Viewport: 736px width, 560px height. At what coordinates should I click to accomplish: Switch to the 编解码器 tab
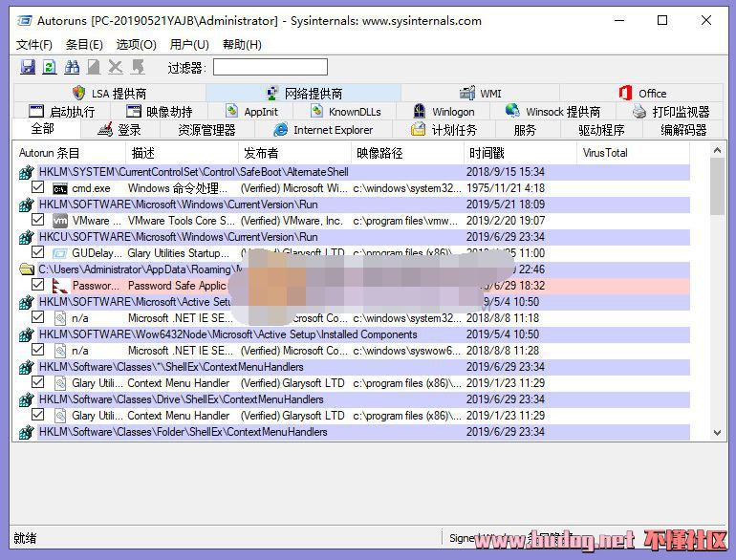683,130
